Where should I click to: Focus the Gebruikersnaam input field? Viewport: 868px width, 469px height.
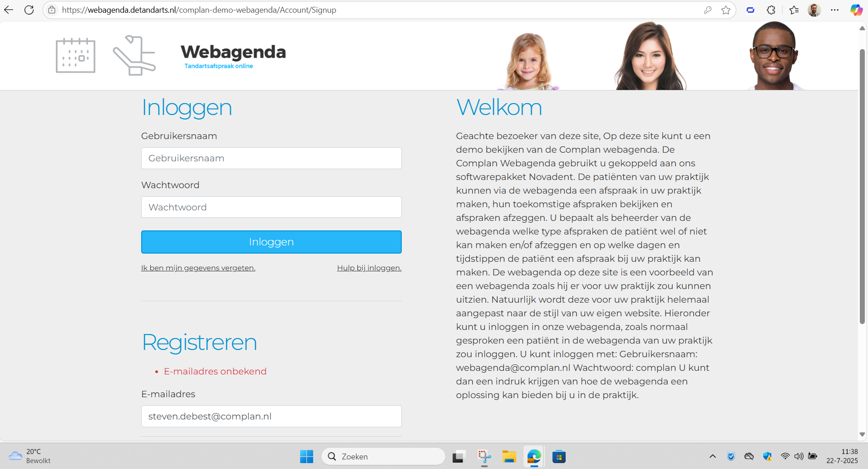coord(271,158)
